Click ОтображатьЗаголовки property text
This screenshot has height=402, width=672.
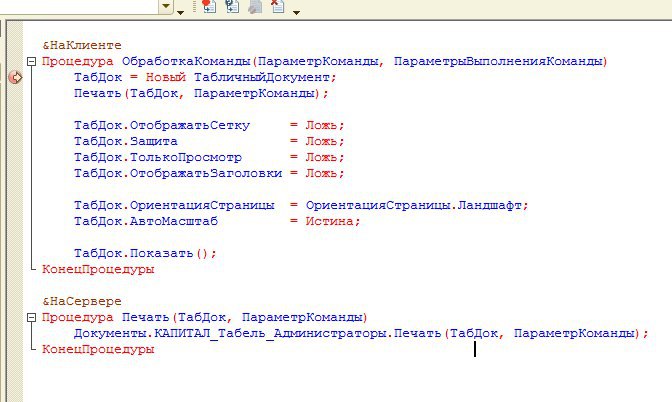(x=206, y=173)
